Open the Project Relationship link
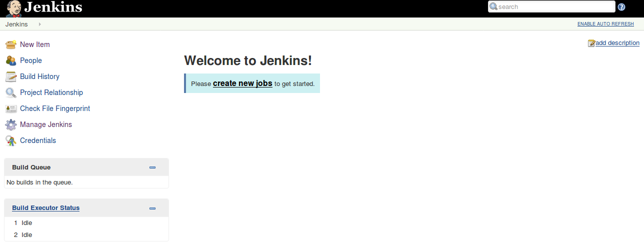Viewport: 644px width, 252px height. point(51,92)
